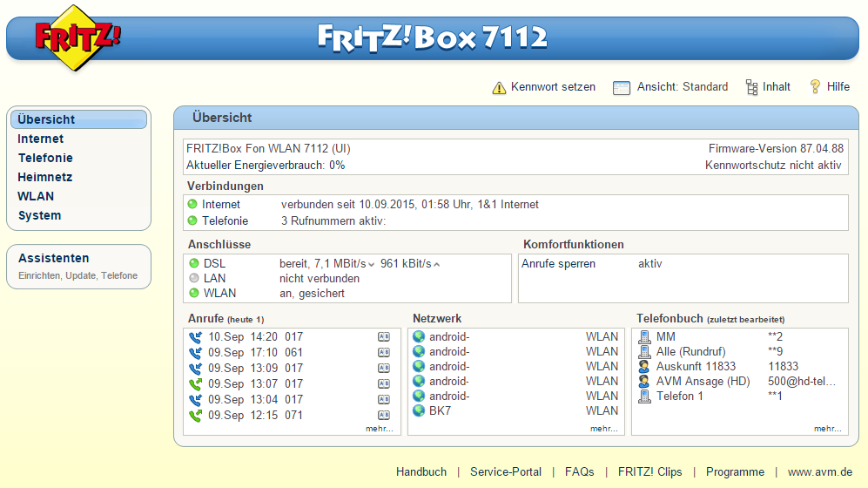
Task: Click the Ansicht: Standard view icon
Action: [x=621, y=87]
